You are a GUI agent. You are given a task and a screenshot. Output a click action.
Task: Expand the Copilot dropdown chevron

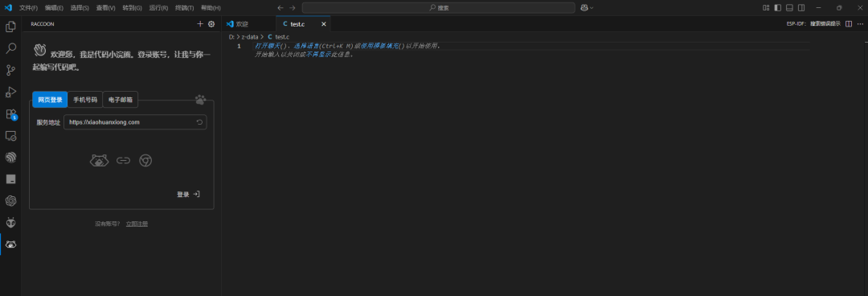pyautogui.click(x=592, y=8)
